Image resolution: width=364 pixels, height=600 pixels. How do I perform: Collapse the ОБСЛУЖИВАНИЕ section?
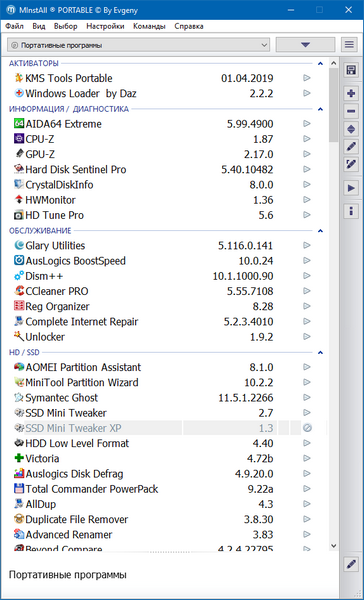(x=320, y=231)
